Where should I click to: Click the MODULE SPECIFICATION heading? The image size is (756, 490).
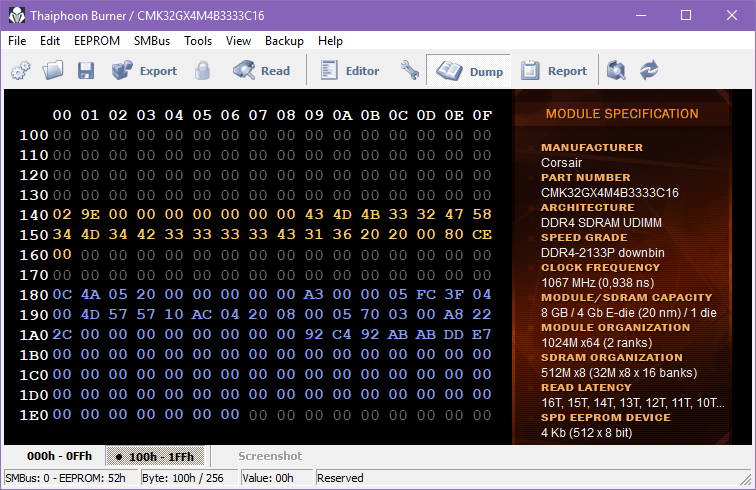click(x=622, y=114)
